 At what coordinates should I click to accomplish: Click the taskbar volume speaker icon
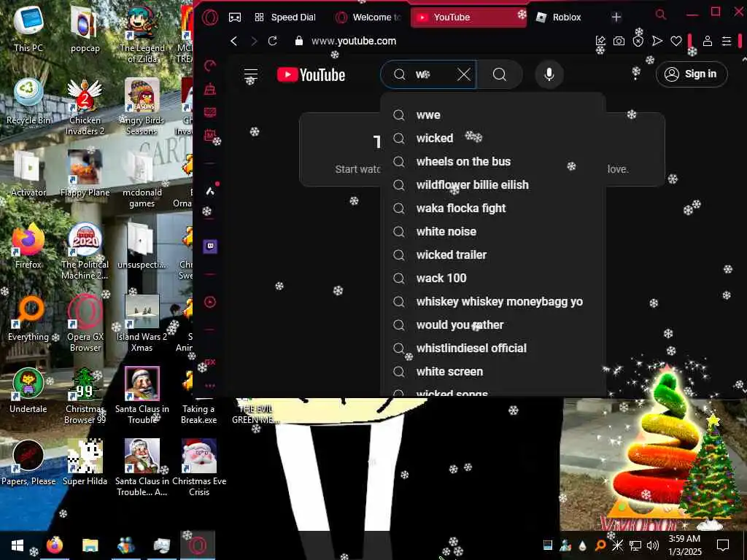[x=653, y=545]
